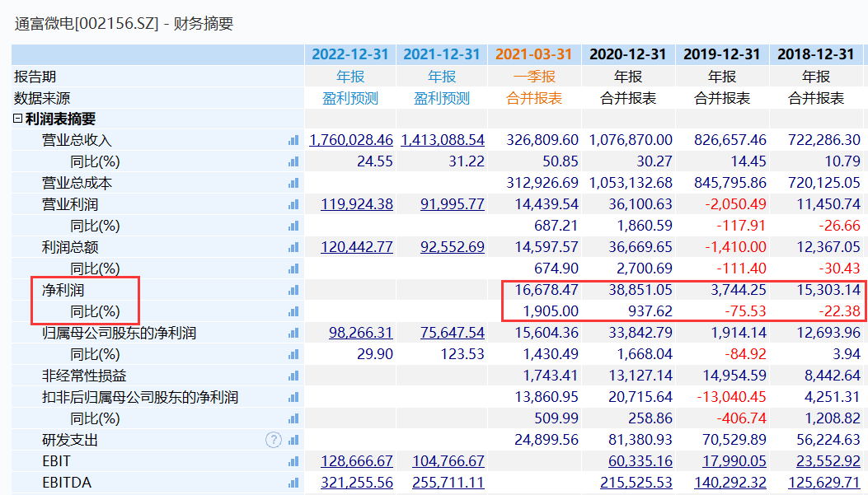
Task: Open EBIT link 17,990.05
Action: [734, 461]
